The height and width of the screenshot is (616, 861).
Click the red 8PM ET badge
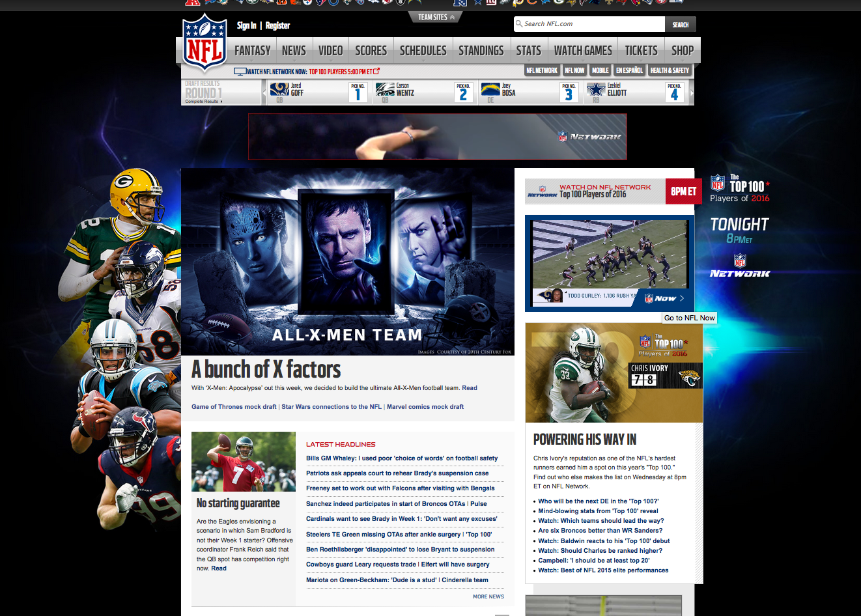coord(683,191)
